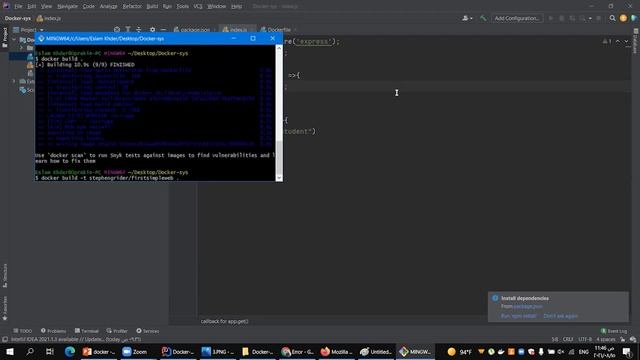Open the VCS menu

198,6
